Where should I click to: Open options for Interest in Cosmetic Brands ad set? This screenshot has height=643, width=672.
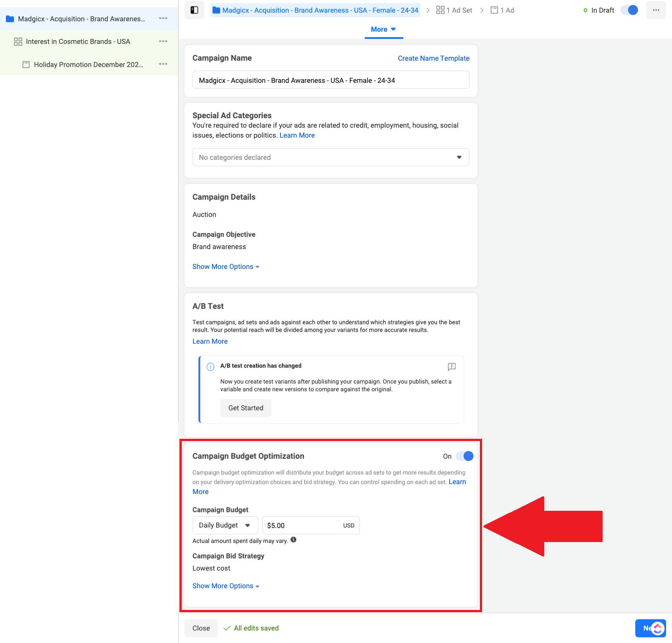[163, 41]
